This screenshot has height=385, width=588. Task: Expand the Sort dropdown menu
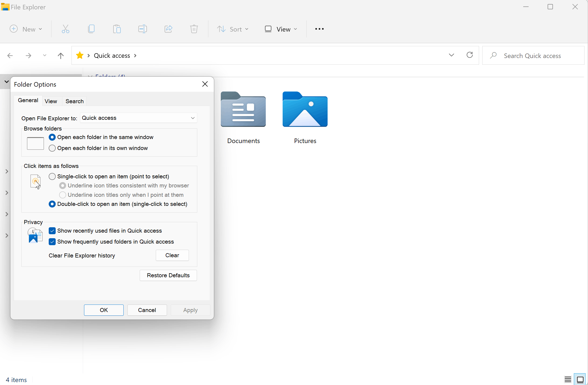(x=233, y=29)
